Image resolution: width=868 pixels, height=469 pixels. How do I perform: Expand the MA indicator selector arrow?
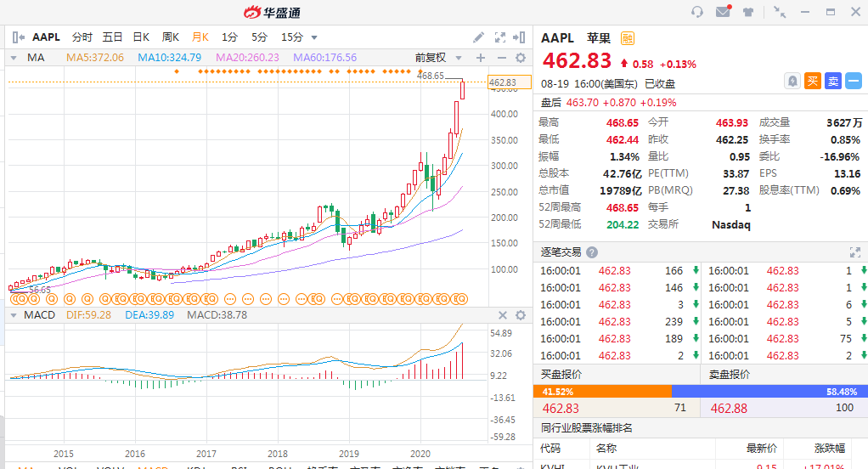[14, 58]
